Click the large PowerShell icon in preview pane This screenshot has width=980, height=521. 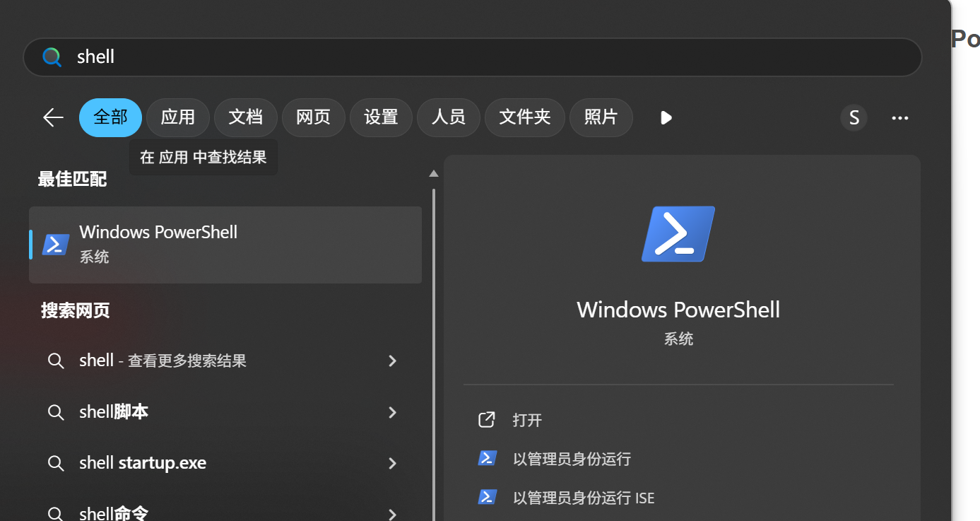(x=678, y=234)
